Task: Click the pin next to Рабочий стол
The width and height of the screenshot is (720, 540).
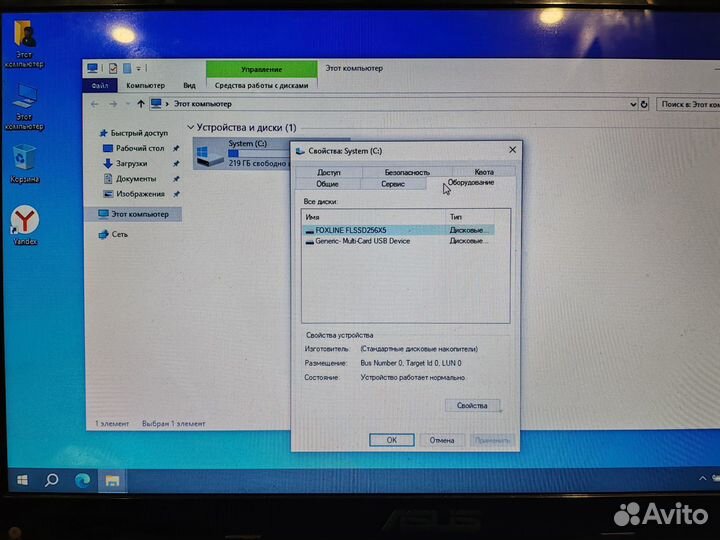Action: click(x=176, y=148)
